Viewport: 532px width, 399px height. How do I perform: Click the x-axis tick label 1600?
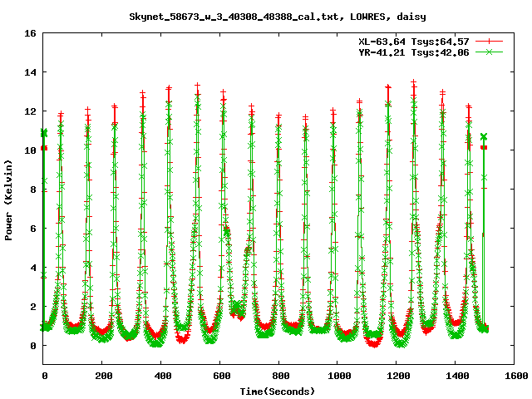pyautogui.click(x=516, y=376)
